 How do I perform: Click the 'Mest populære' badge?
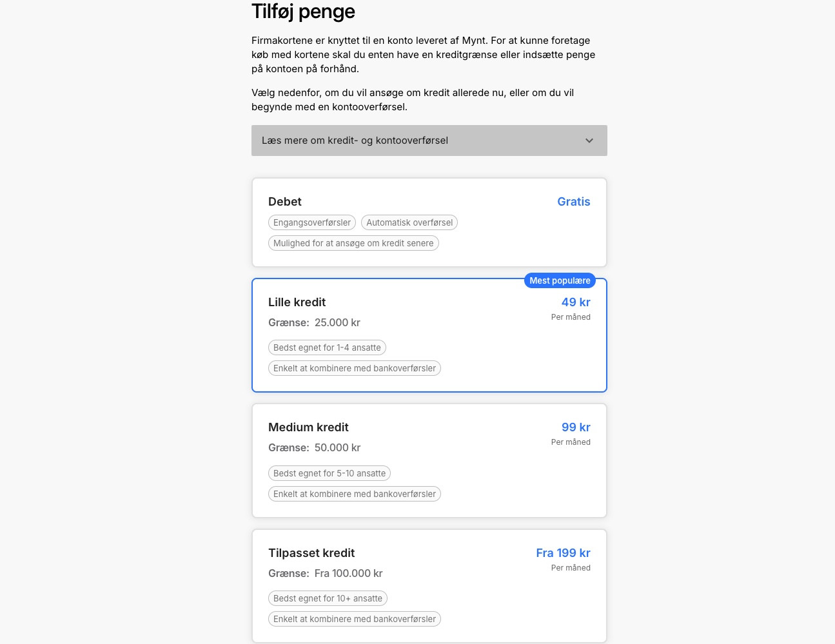(560, 280)
